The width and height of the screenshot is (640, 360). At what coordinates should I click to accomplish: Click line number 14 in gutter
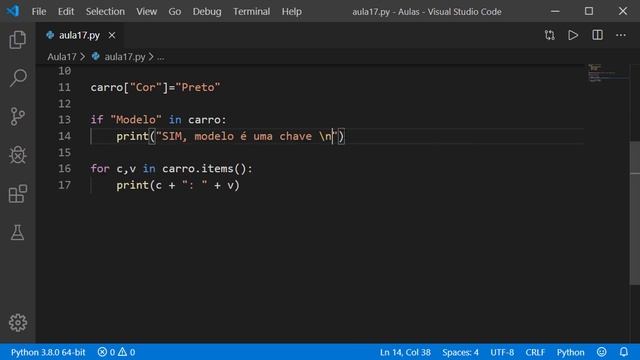click(64, 136)
